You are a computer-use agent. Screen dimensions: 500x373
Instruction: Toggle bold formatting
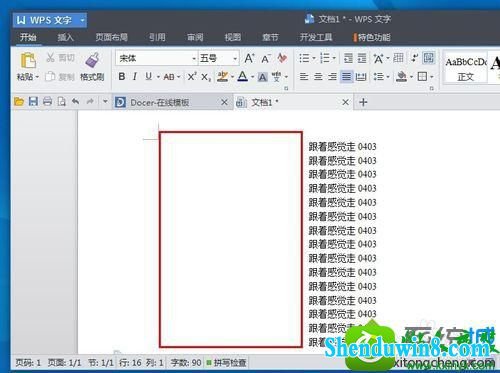122,77
